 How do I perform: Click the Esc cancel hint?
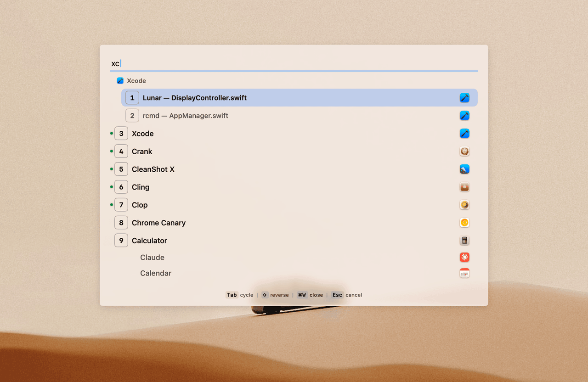pyautogui.click(x=347, y=295)
